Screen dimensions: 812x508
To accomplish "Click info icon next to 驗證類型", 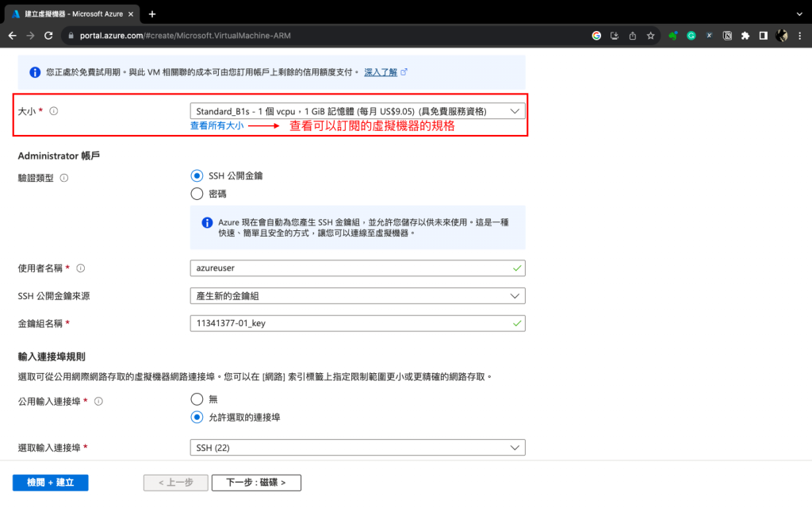I will click(x=63, y=178).
